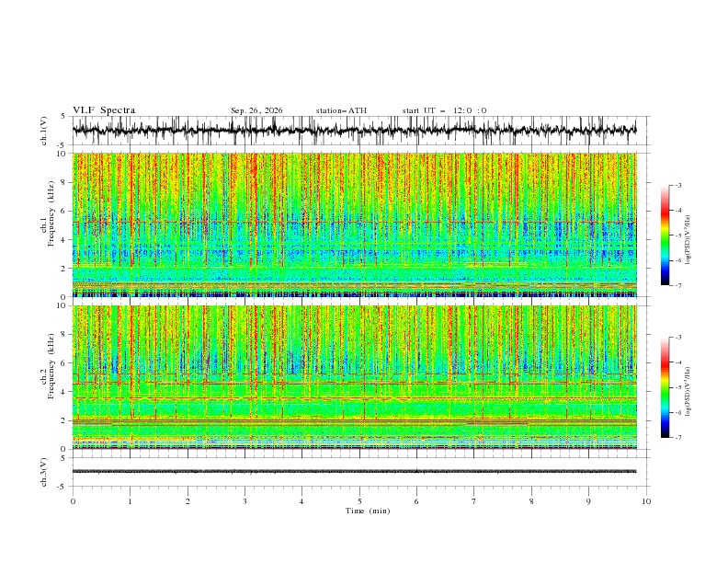Click the ch.1 waveform trace
The width and height of the screenshot is (728, 563).
coord(354,131)
